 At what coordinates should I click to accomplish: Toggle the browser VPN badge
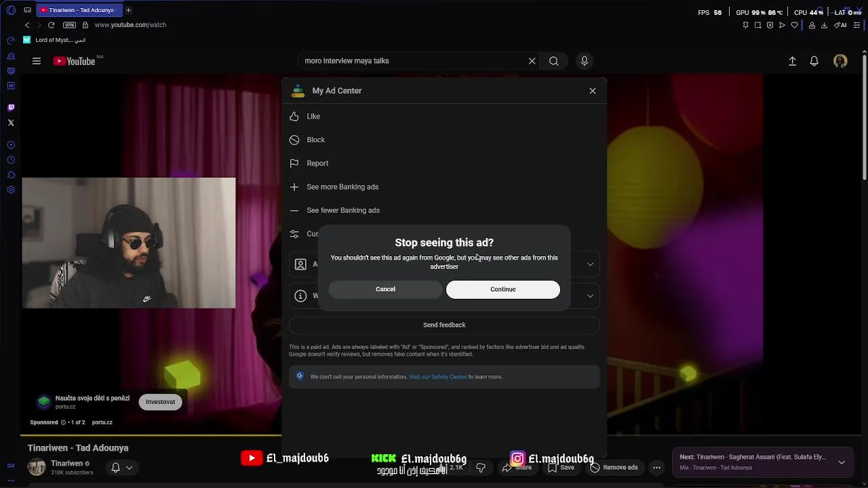(x=69, y=25)
